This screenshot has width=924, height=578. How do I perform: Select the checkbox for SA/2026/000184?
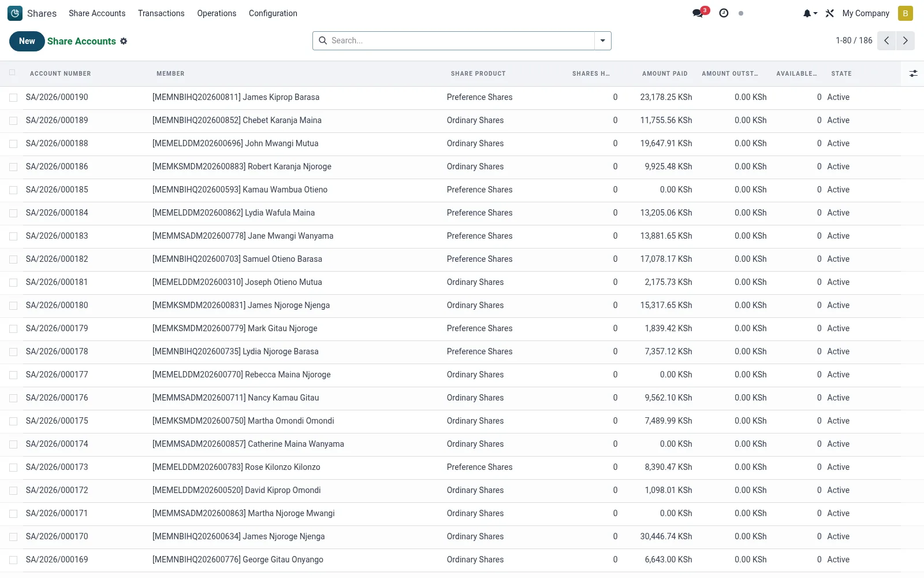coord(13,213)
